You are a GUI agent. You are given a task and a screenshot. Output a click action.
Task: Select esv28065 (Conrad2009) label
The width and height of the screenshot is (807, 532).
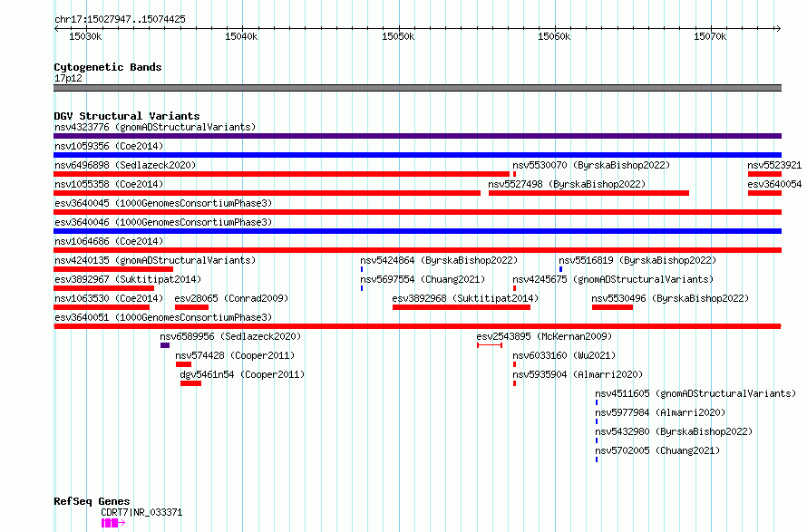[x=231, y=298]
